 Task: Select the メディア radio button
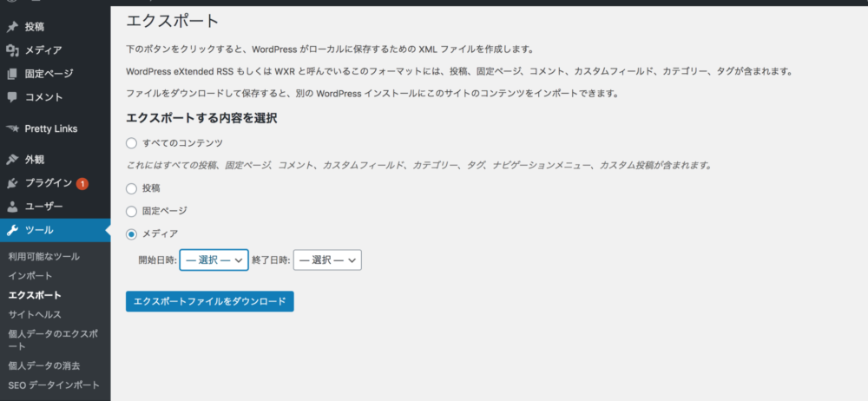131,234
